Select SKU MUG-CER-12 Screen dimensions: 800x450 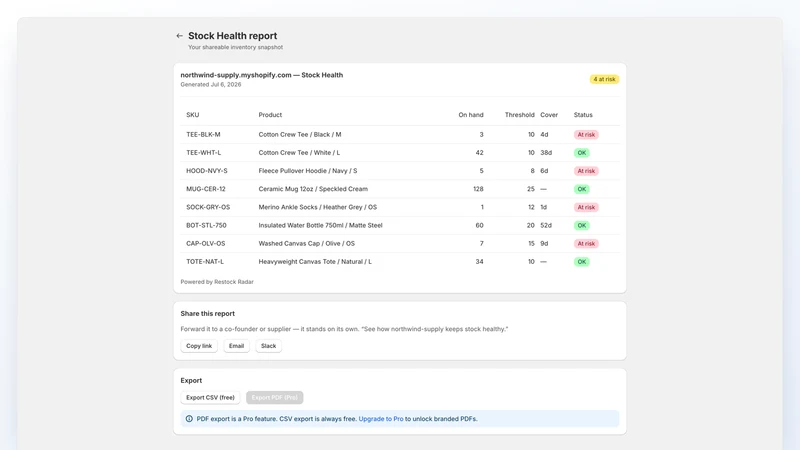[206, 189]
